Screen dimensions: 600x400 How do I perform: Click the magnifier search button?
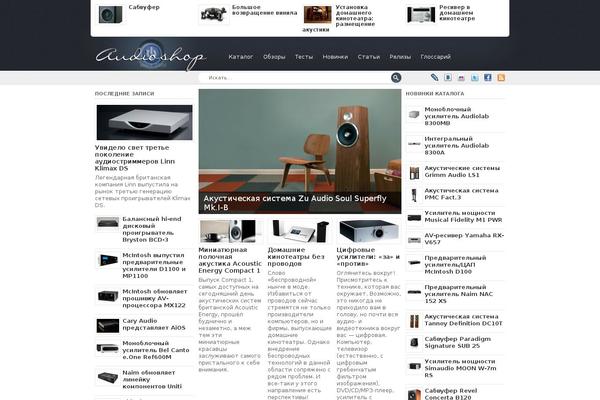[x=396, y=78]
